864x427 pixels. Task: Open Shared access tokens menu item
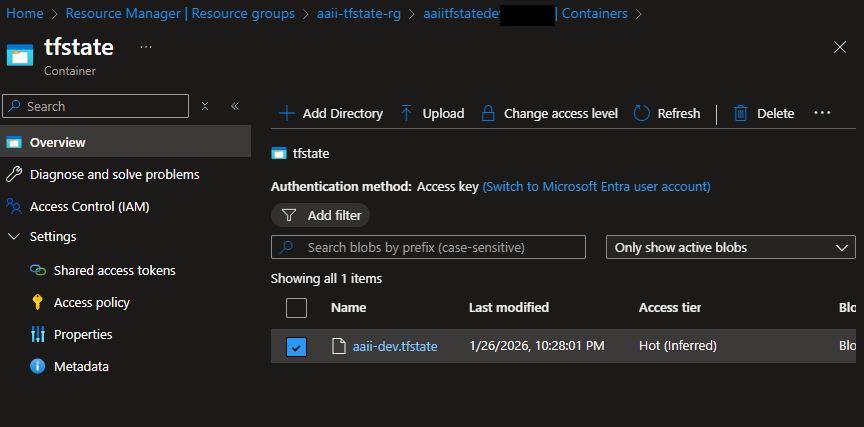pos(114,271)
